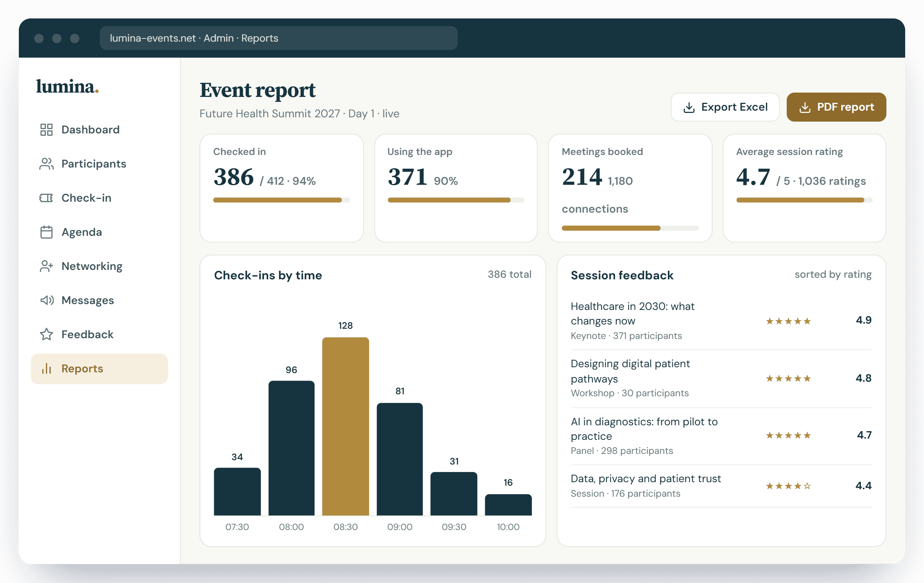Click the Dashboard grid icon
Screen dimensions: 924x583
point(46,129)
